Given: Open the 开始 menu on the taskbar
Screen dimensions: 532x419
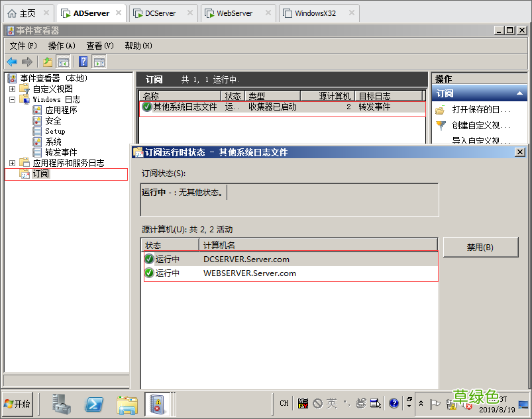Looking at the screenshot, I should point(17,404).
